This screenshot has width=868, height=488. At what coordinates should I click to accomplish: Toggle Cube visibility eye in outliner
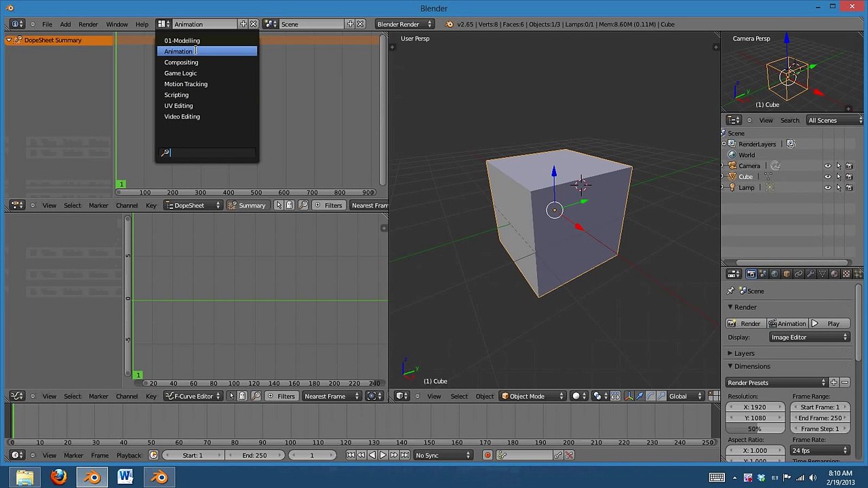tap(827, 177)
